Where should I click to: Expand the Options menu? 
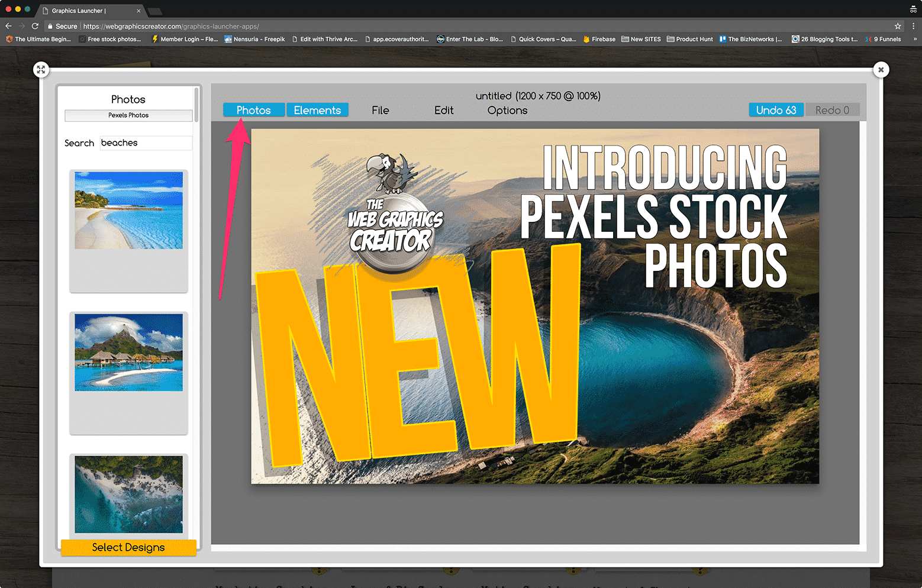click(x=507, y=110)
